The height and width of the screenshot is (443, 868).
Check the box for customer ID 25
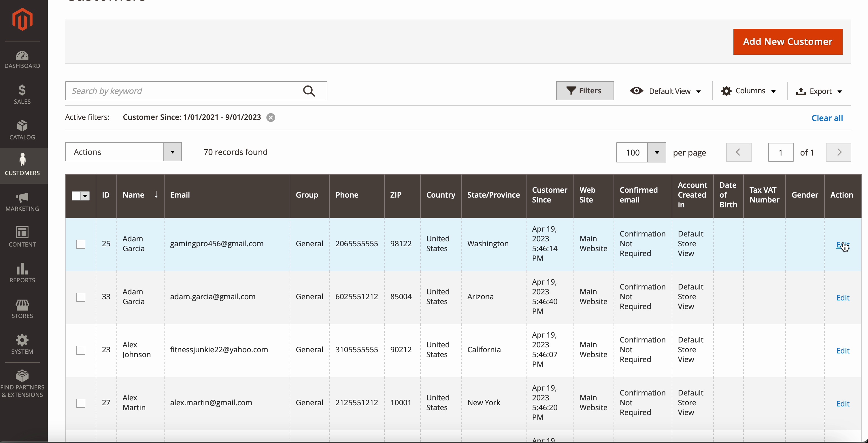coord(80,244)
